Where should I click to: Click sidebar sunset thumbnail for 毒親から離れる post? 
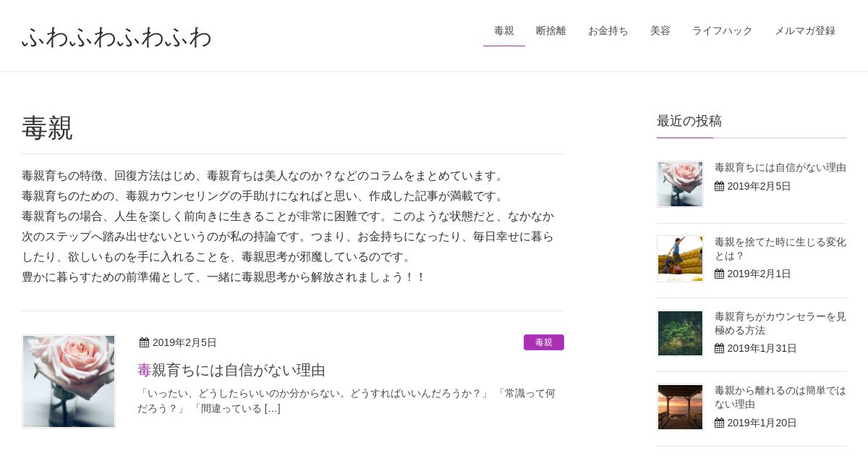(680, 407)
